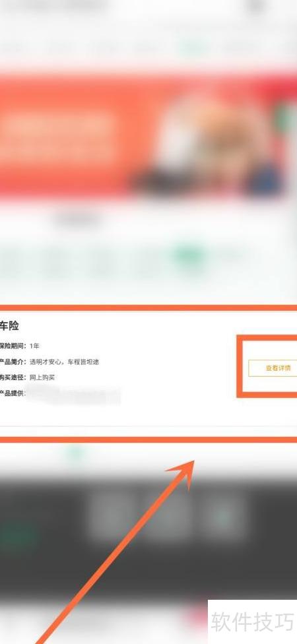The image size is (297, 644).
Task: Select the green highlighted top navigation tab
Action: (193, 48)
